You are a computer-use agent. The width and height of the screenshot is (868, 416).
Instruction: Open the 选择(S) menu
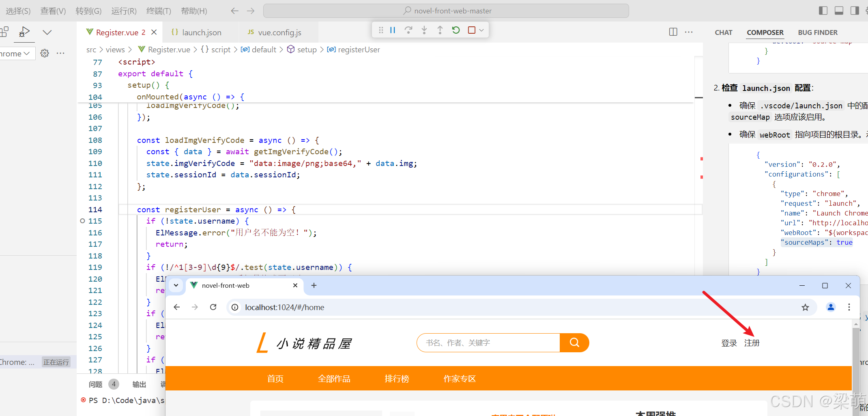coord(18,11)
